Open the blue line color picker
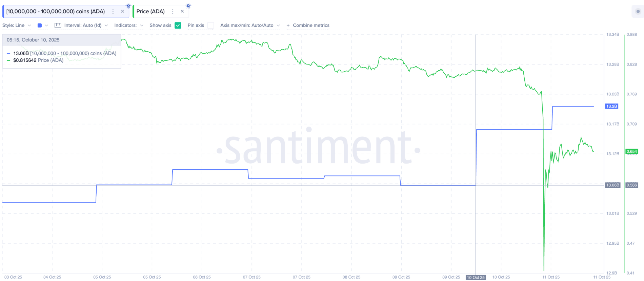 tap(43, 25)
